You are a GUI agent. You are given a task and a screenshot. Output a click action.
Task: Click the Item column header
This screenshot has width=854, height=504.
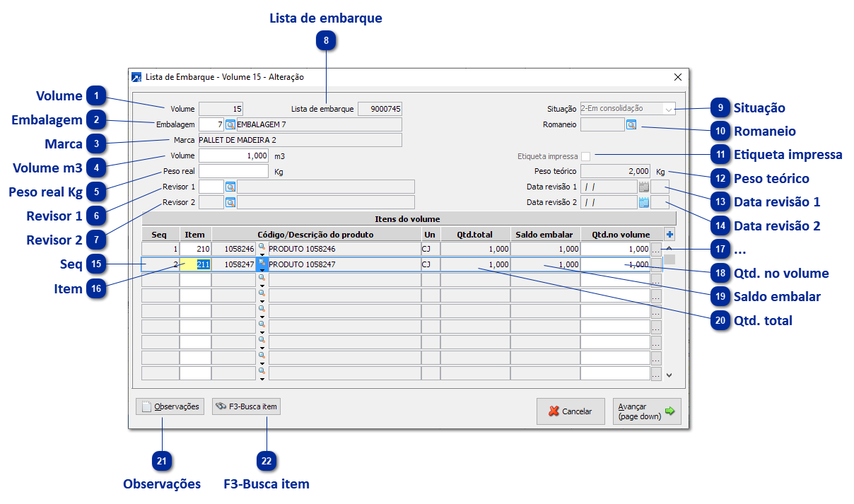195,234
